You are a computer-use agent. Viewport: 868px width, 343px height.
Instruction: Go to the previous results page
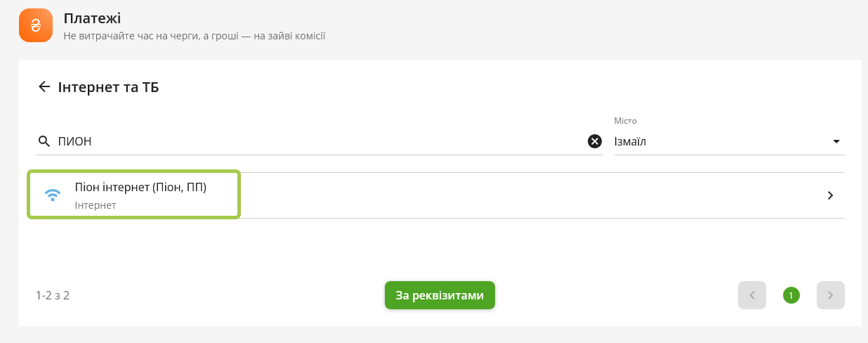tap(752, 295)
